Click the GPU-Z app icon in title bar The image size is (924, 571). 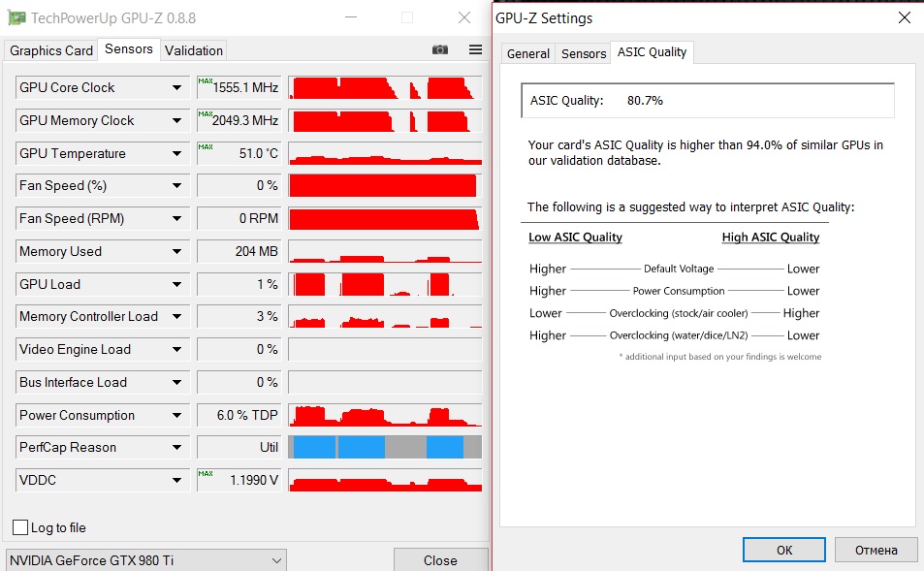coord(16,17)
